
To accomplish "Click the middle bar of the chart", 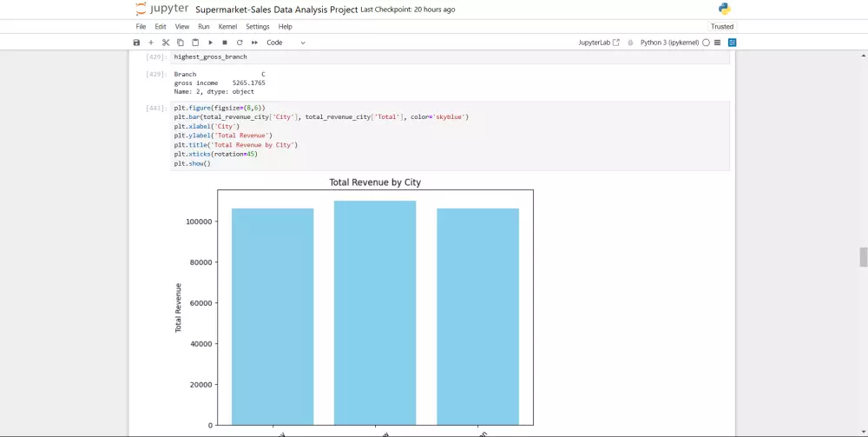I will [375, 313].
